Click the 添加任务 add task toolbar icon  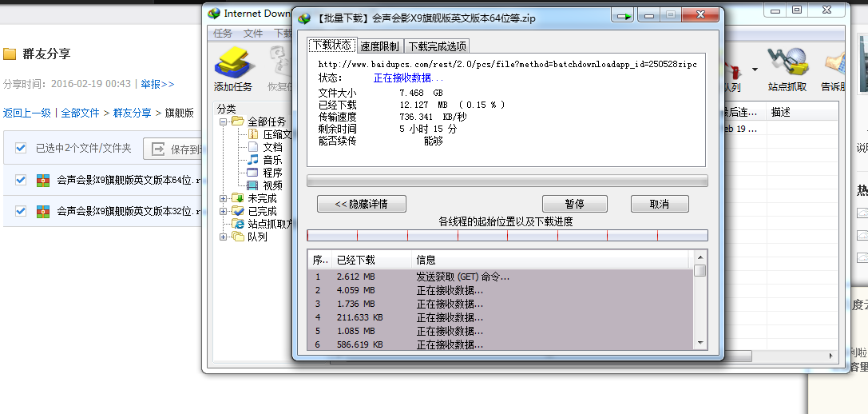[x=233, y=62]
